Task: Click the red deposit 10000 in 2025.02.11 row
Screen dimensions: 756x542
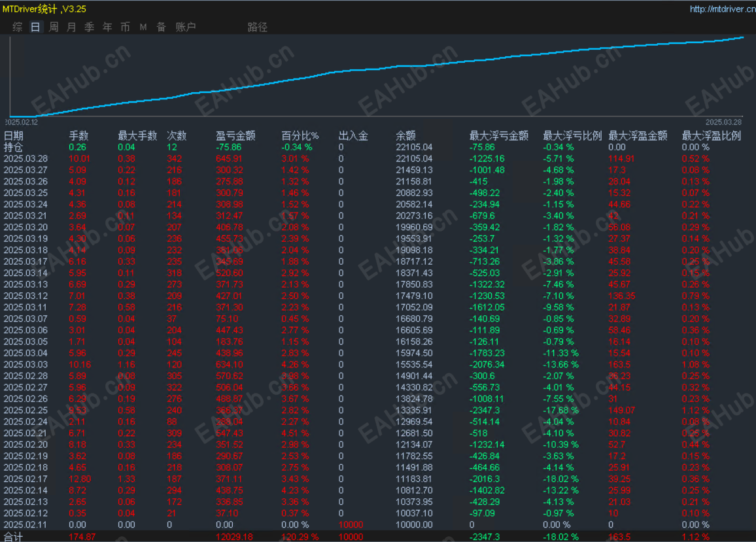Action: coord(351,524)
